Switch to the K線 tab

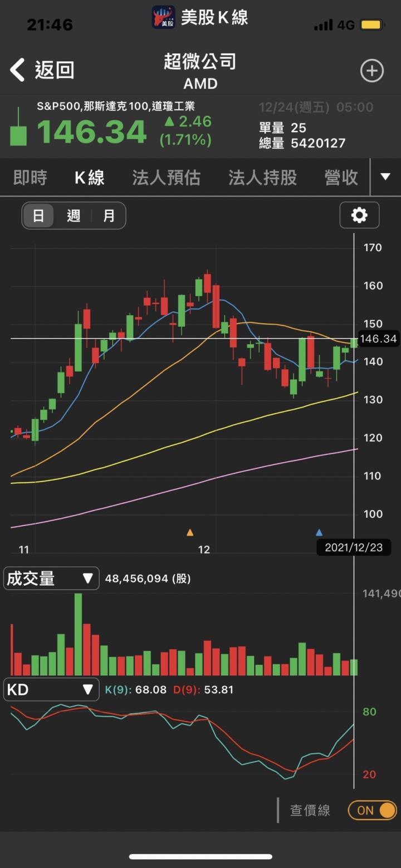[x=90, y=178]
